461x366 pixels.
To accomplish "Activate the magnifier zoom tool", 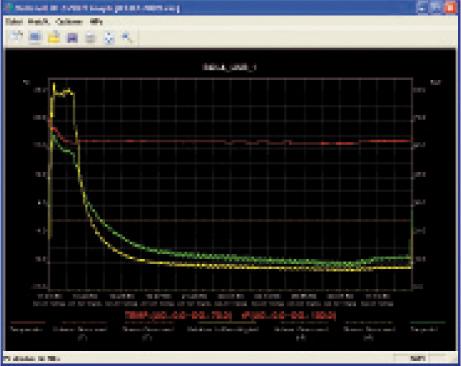I will click(127, 37).
